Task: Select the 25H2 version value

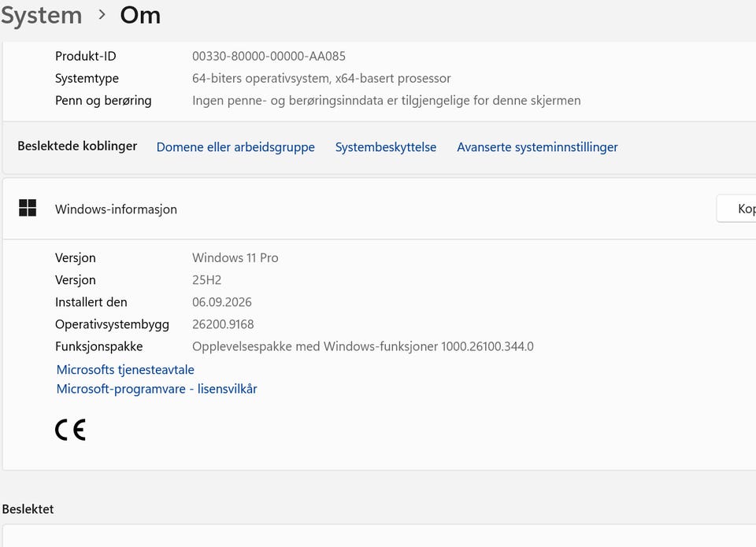Action: (207, 280)
